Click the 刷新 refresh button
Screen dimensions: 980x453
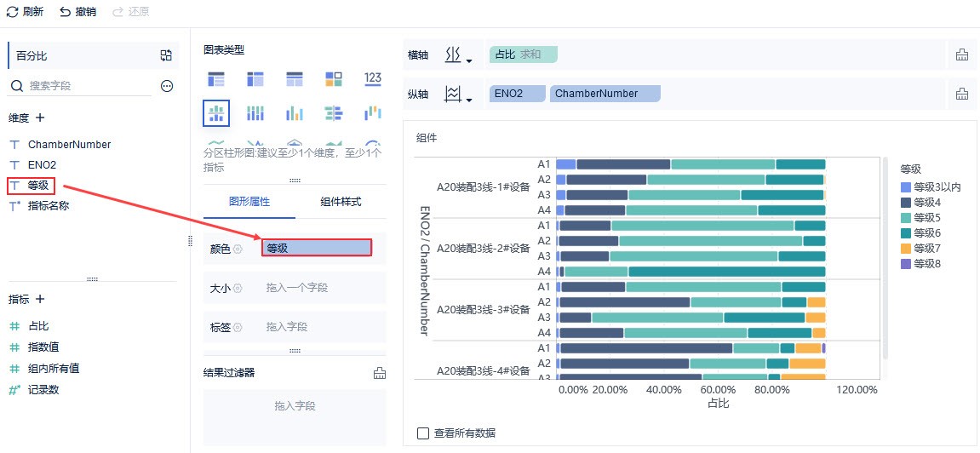click(x=26, y=12)
